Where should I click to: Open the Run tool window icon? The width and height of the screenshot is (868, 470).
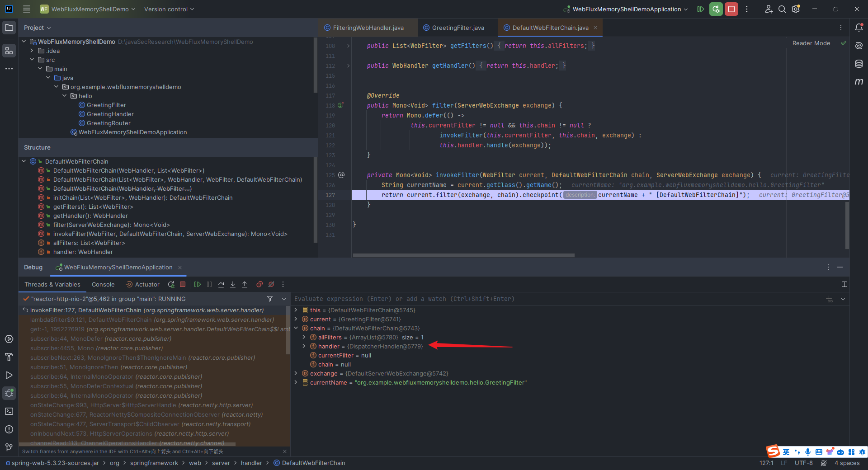[9, 375]
